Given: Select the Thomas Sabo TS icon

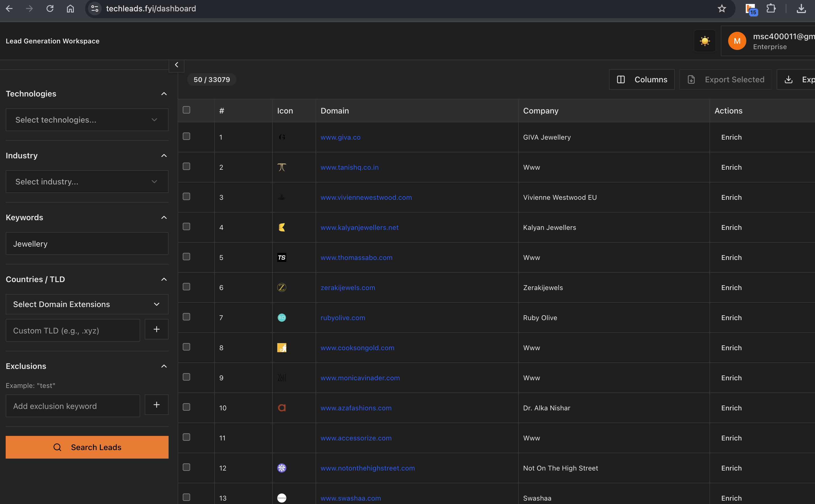Looking at the screenshot, I should point(282,257).
